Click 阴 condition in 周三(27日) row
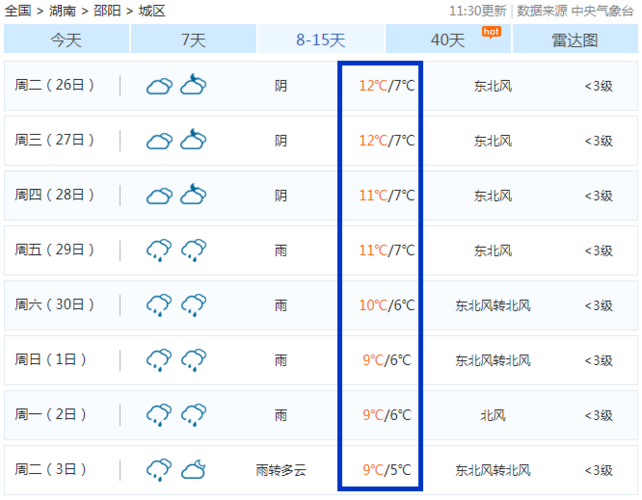The width and height of the screenshot is (642, 500). 281,141
